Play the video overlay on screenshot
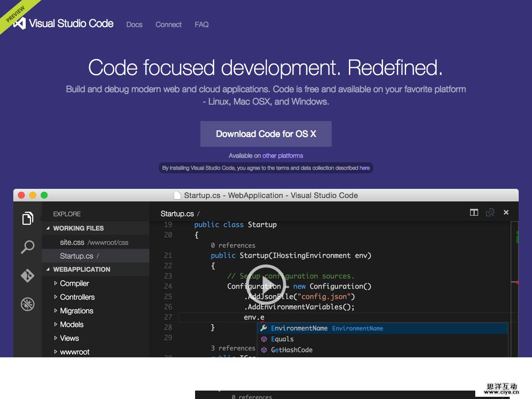The width and height of the screenshot is (532, 399). [266, 284]
